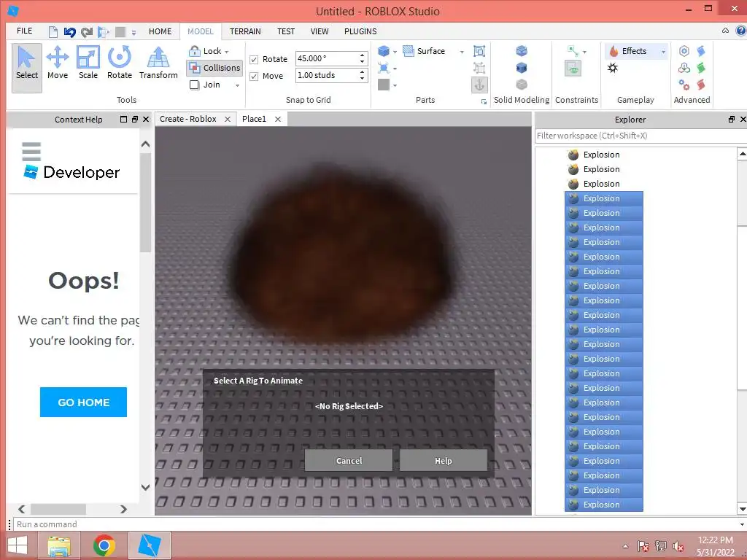The width and height of the screenshot is (747, 560).
Task: Enable the Join checkbox
Action: (194, 85)
